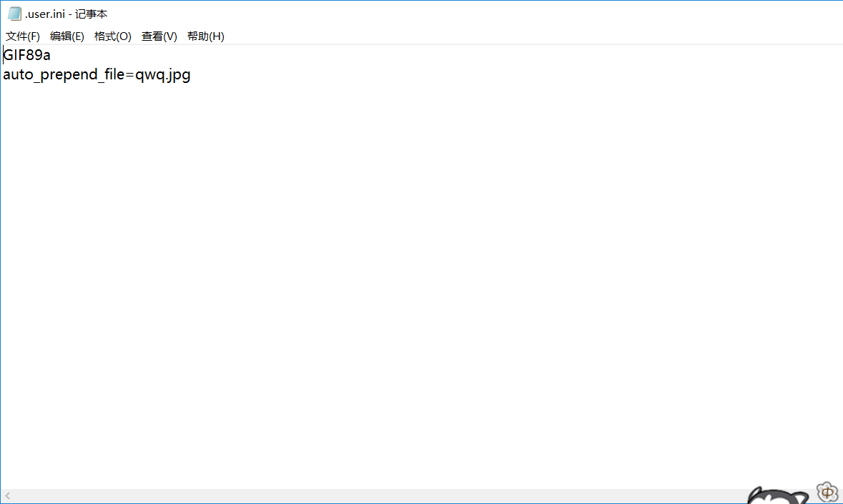This screenshot has height=504, width=843.
Task: Open the 查看(V) menu
Action: click(159, 36)
